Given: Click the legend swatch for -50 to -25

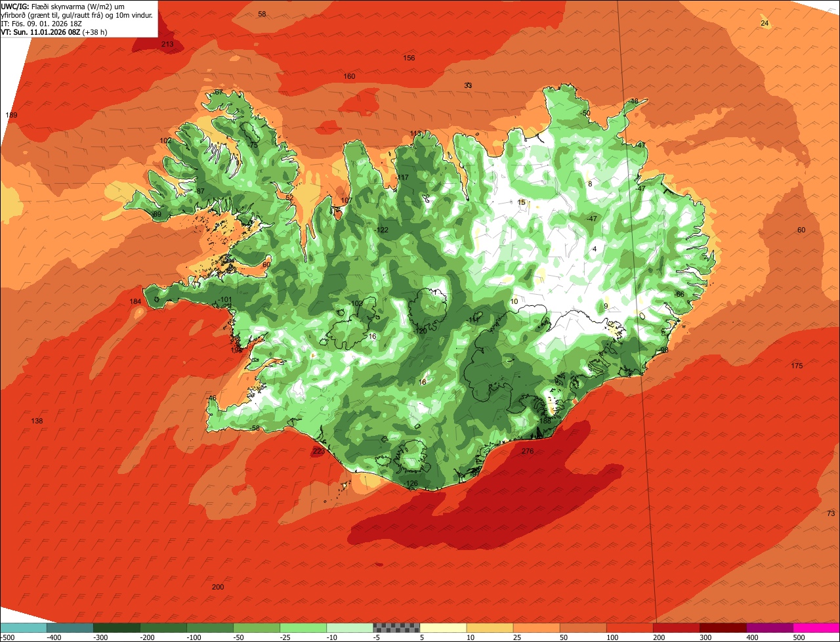Looking at the screenshot, I should (x=256, y=628).
